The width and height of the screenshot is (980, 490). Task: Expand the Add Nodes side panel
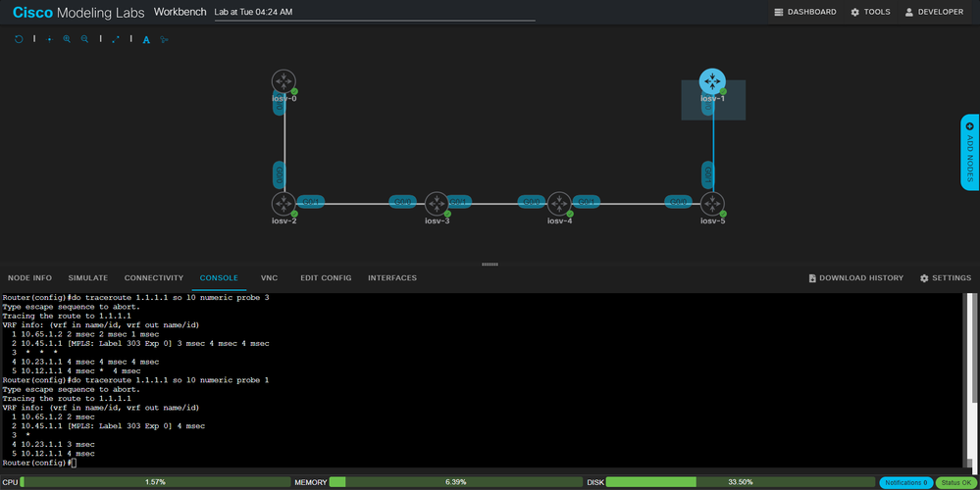point(970,152)
